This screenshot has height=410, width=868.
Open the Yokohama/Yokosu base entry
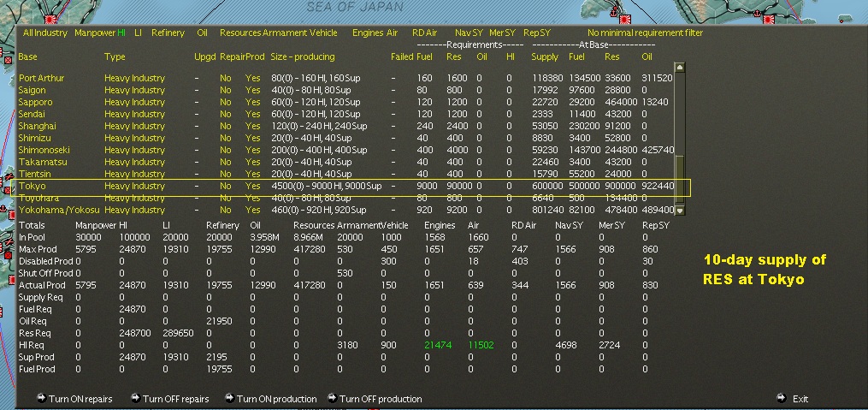(59, 210)
